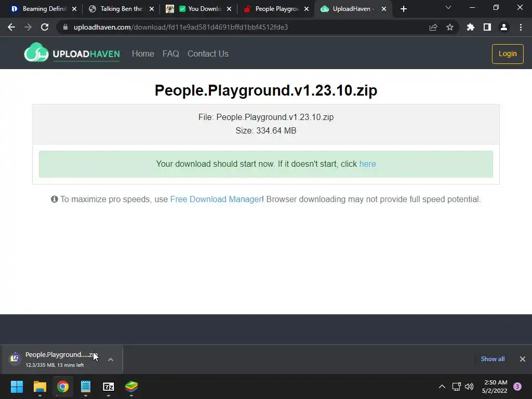532x399 pixels.
Task: Open the Chrome profile avatar
Action: pyautogui.click(x=504, y=27)
